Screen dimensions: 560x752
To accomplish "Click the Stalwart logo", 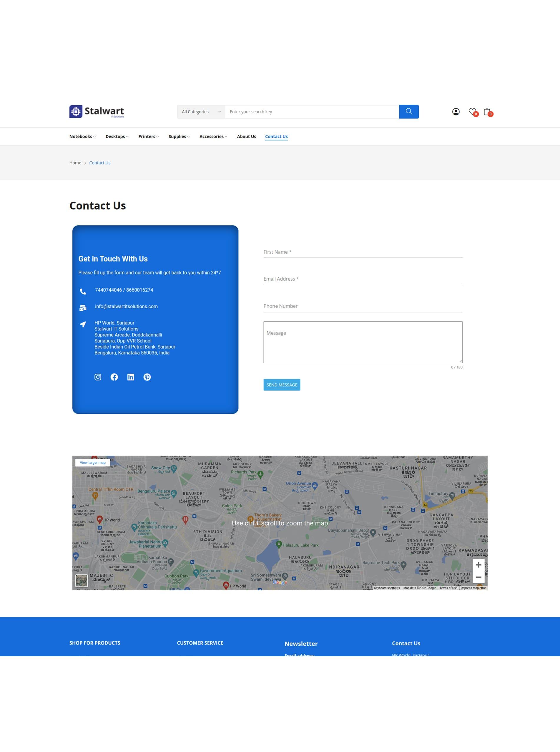I will tap(97, 112).
